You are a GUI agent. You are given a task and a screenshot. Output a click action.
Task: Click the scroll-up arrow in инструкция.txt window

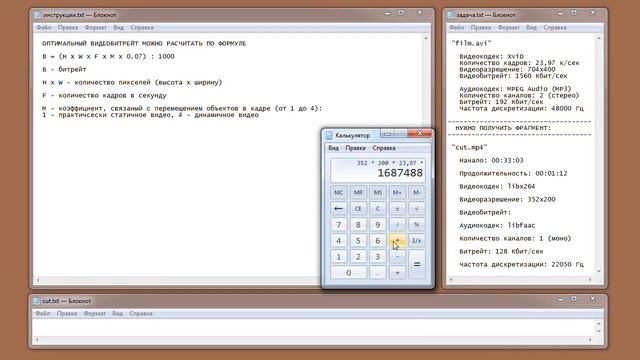[426, 38]
